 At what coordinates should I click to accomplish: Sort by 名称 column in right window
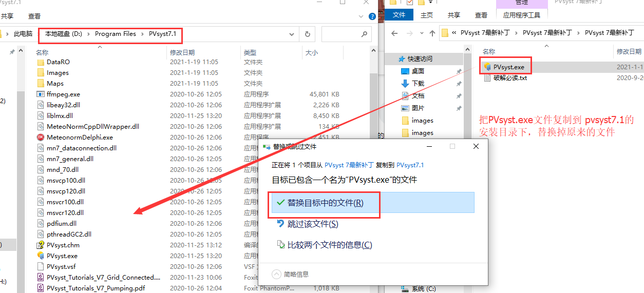tap(489, 52)
